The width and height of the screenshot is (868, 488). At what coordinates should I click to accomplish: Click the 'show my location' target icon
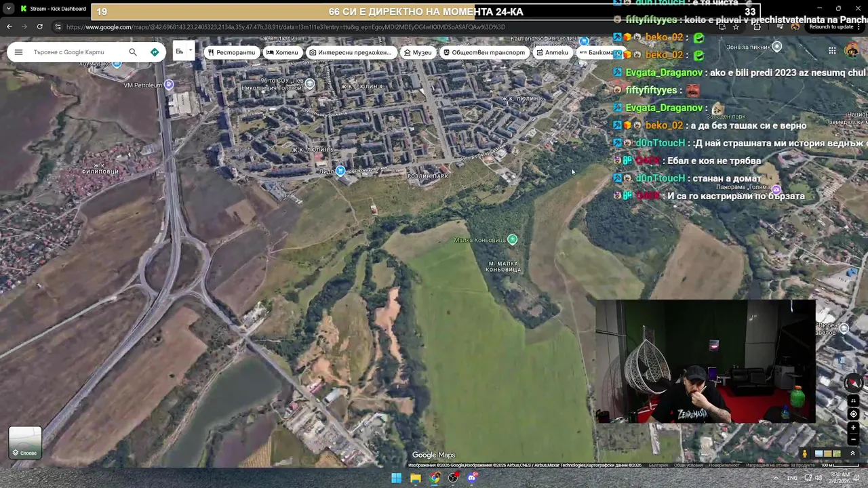tap(853, 413)
